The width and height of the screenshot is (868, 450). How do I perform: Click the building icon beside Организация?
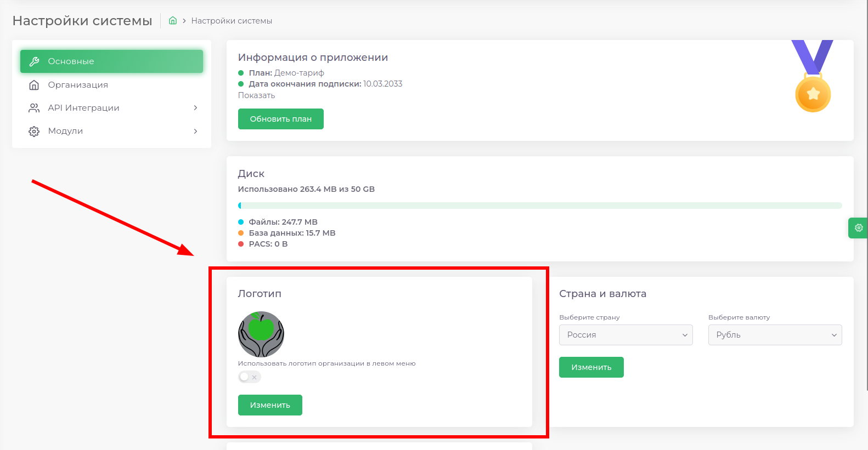pos(34,85)
